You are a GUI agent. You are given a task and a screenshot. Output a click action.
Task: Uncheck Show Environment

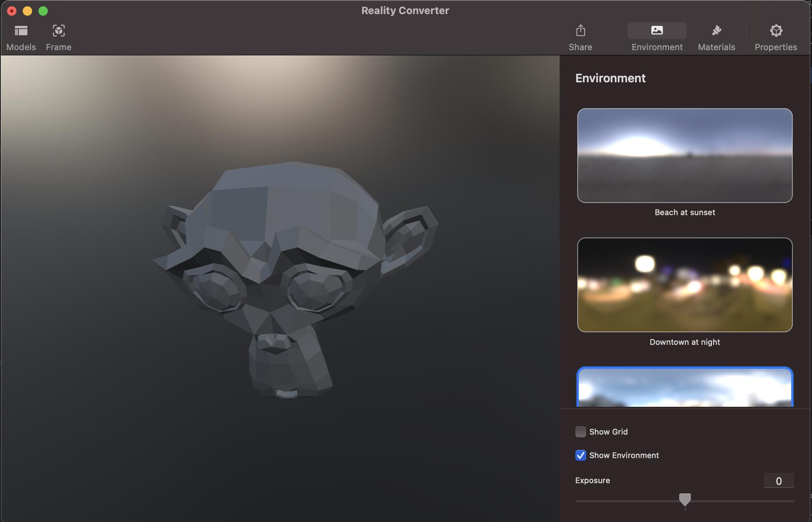point(581,455)
